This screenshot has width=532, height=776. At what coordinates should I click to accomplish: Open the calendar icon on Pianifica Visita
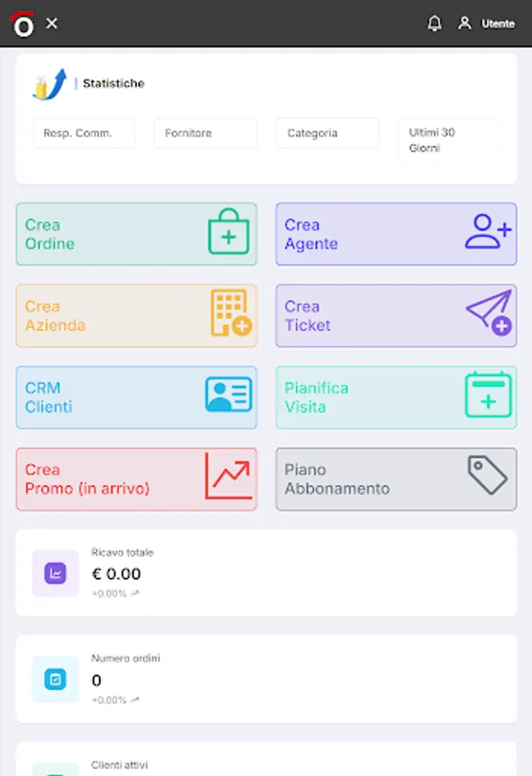pyautogui.click(x=488, y=397)
